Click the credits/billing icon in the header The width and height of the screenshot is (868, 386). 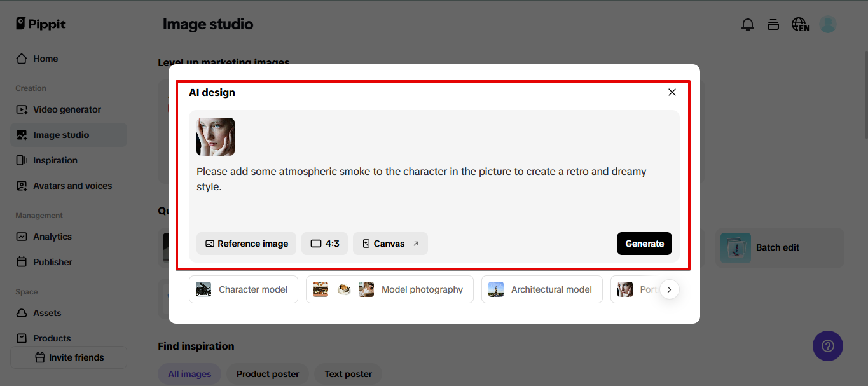773,24
